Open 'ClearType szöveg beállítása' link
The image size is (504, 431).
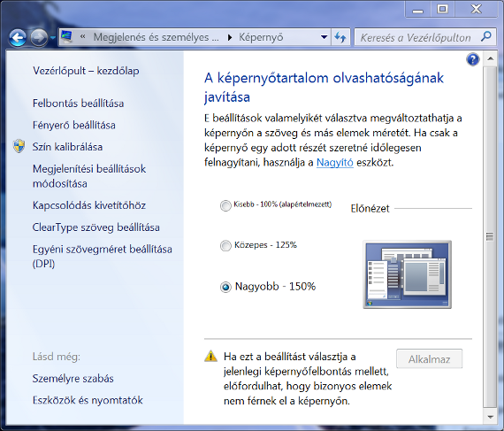[95, 227]
